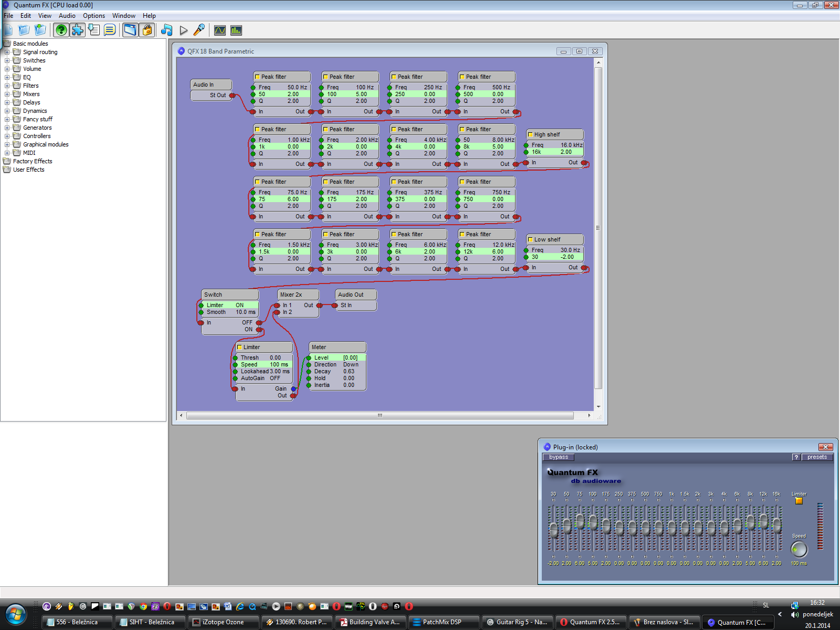
Task: Click the volume speaker tray icon
Action: tap(794, 614)
